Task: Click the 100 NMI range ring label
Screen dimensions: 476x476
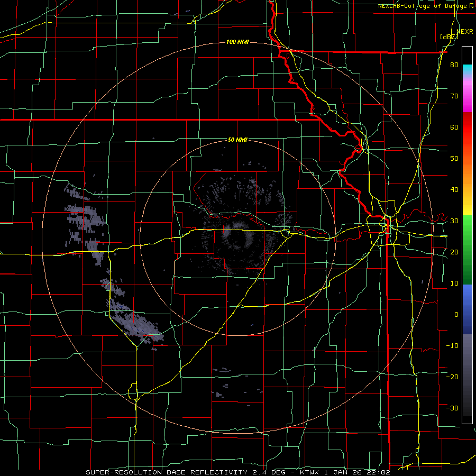Action: click(237, 42)
